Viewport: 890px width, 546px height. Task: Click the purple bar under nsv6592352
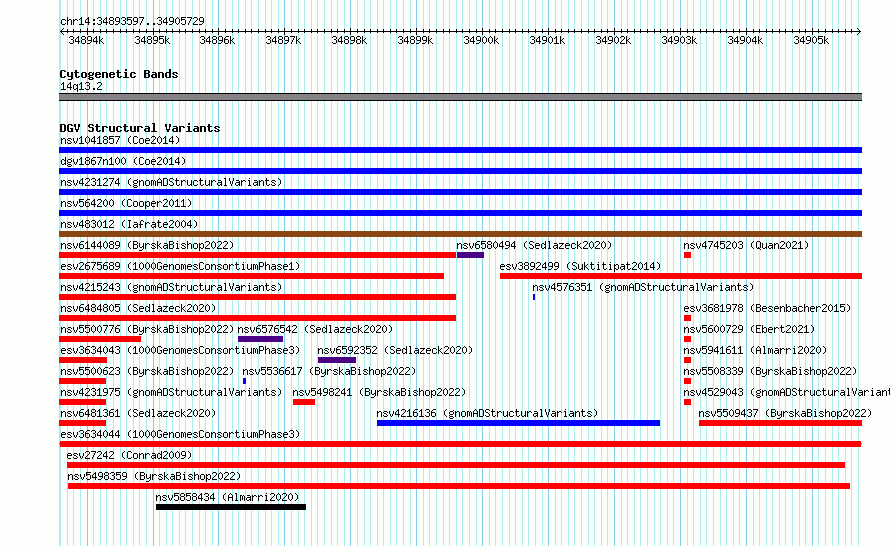(337, 360)
